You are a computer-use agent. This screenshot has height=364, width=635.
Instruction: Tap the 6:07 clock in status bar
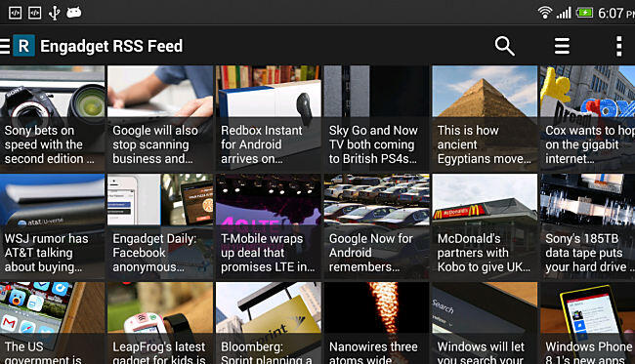point(616,13)
